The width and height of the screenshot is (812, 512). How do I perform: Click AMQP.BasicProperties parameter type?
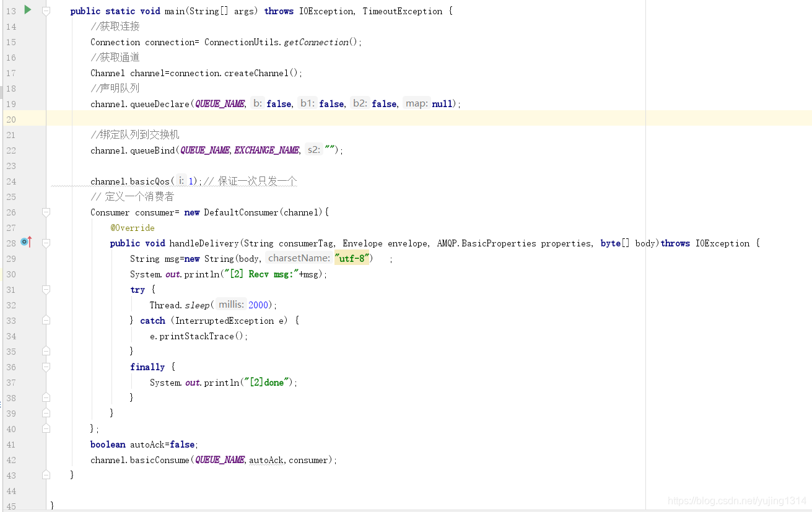(x=487, y=243)
